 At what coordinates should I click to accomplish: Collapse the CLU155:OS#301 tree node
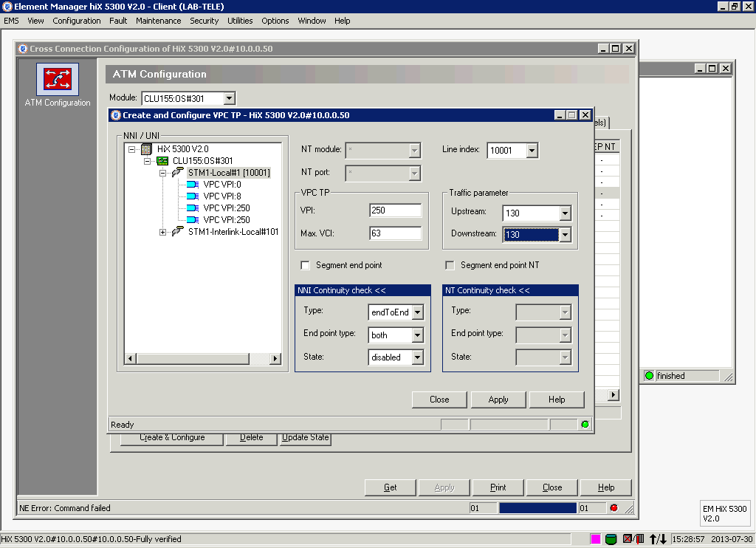point(147,161)
